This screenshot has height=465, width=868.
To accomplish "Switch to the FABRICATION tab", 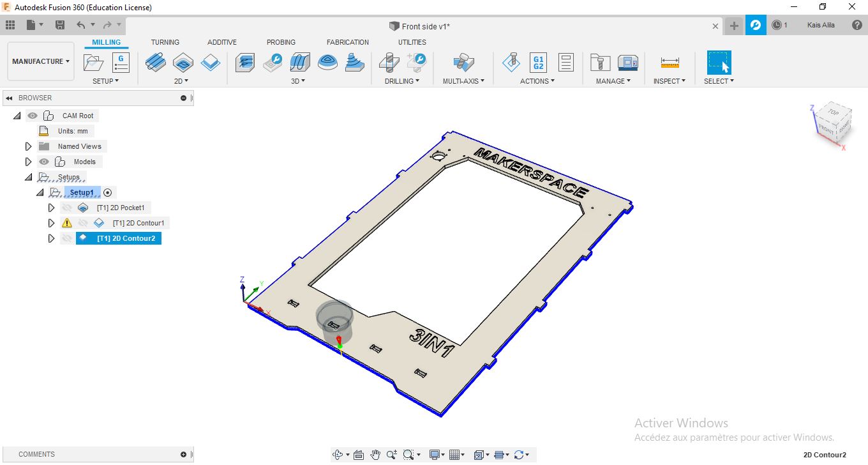I will point(348,42).
